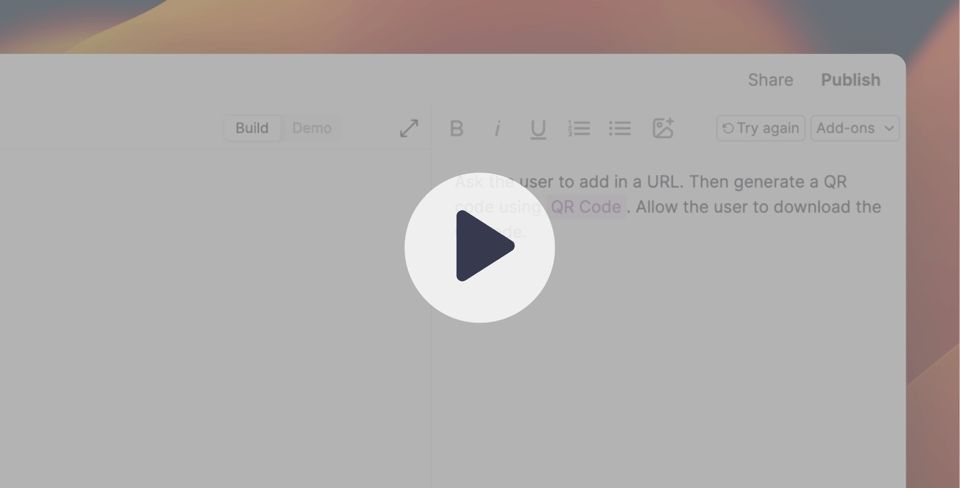960x488 pixels.
Task: Apply italic formatting with the i icon
Action: [497, 129]
